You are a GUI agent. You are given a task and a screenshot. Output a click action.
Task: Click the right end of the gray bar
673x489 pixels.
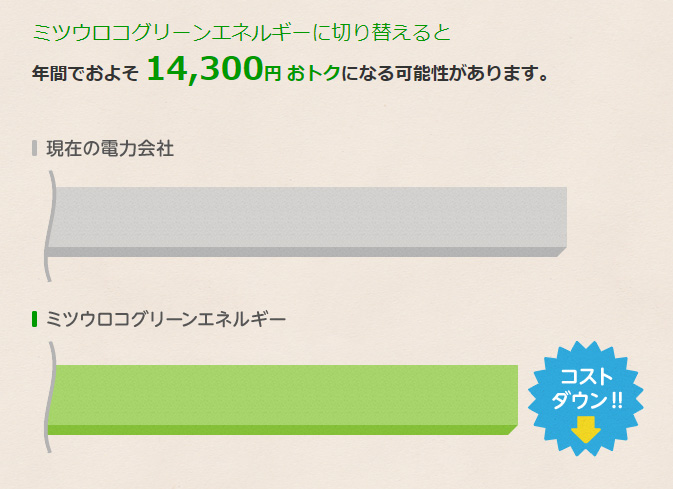pyautogui.click(x=560, y=218)
